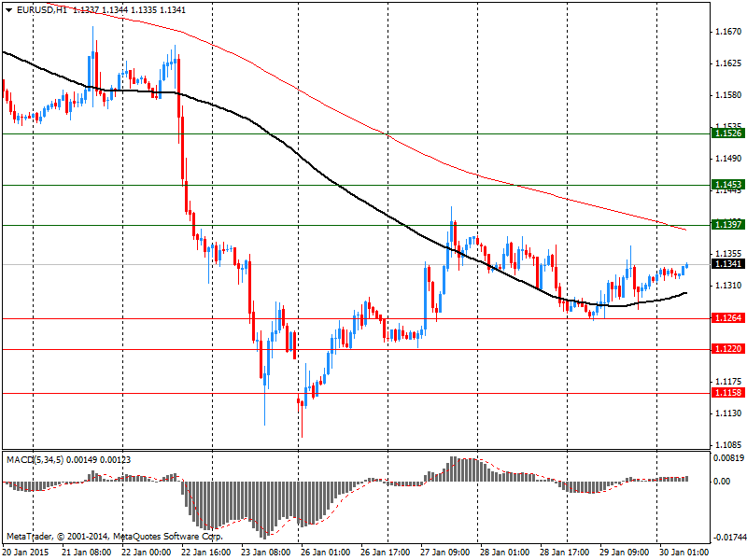Click the green 1.1526 resistance level label
Screen dimensions: 747x560
[x=728, y=133]
